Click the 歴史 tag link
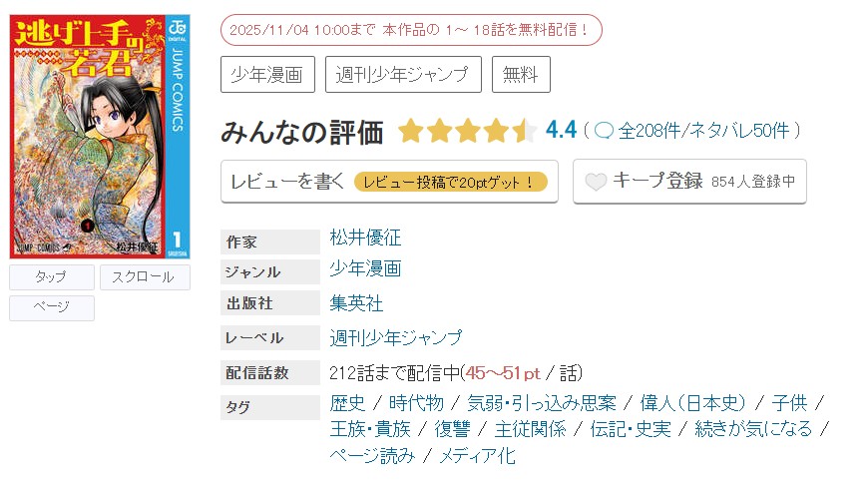Viewport: 868px width, 485px height. (347, 403)
